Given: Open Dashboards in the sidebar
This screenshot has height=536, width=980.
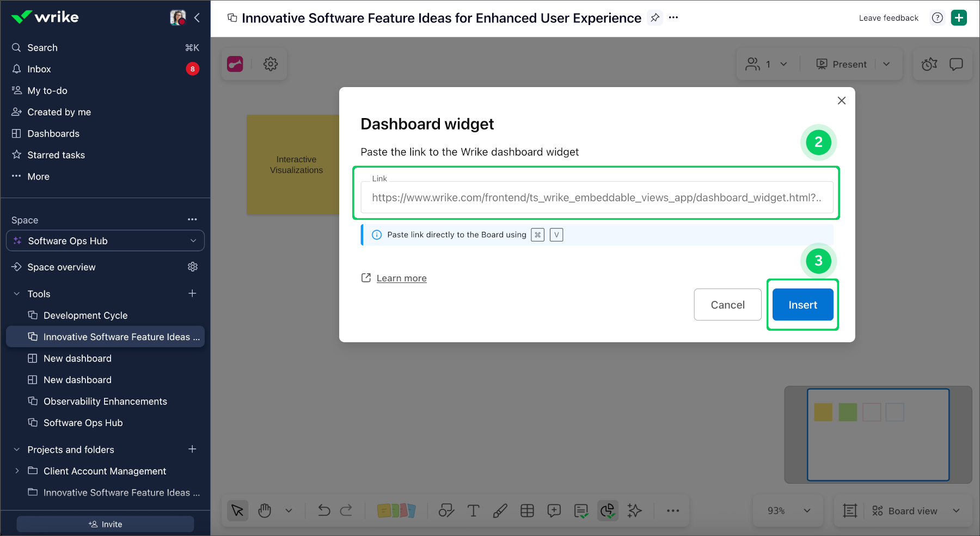Looking at the screenshot, I should pos(53,133).
